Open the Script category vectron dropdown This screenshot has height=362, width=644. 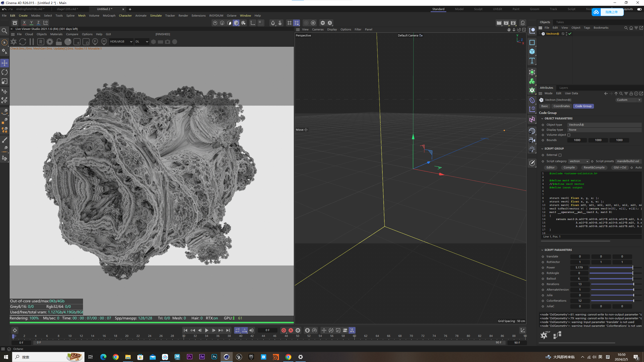click(x=579, y=161)
